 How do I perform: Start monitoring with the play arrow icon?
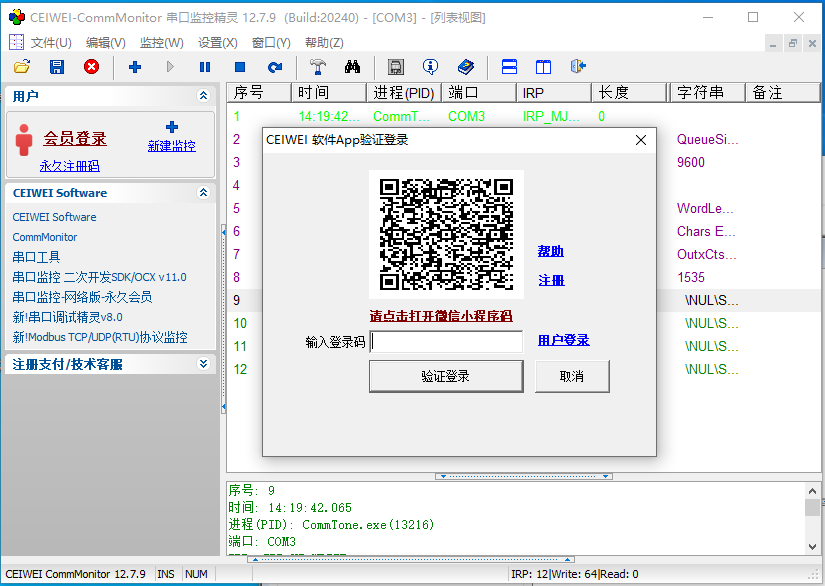170,67
